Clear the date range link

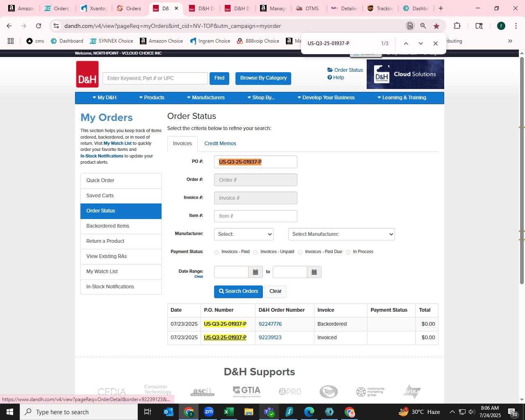pos(199,276)
